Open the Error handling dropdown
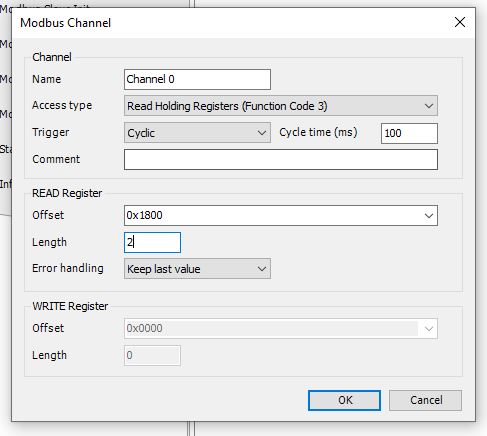This screenshot has height=436, width=487. [197, 269]
